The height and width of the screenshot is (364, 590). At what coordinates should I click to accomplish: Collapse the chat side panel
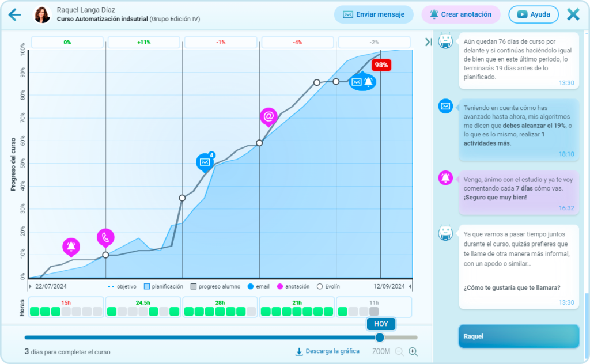click(428, 42)
